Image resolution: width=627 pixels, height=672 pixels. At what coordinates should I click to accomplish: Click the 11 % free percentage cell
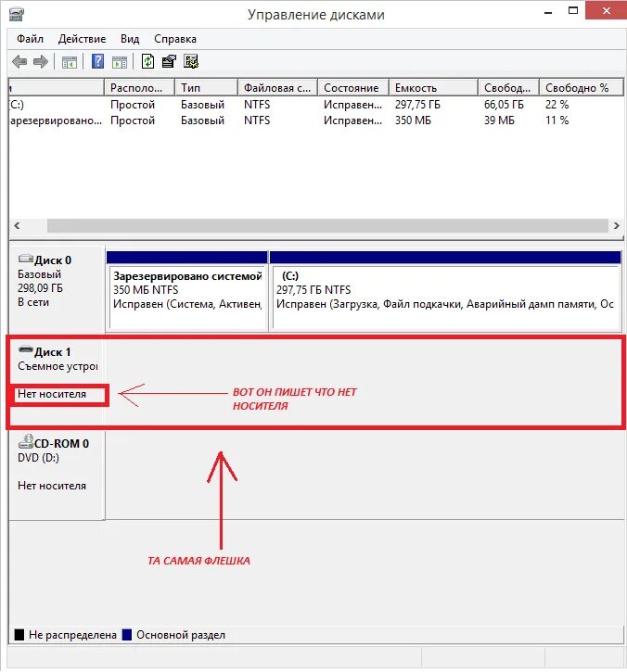tap(557, 120)
